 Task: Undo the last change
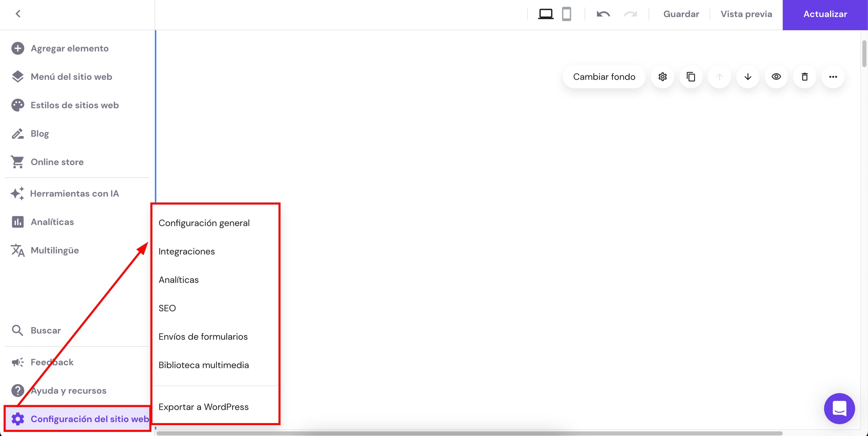603,14
